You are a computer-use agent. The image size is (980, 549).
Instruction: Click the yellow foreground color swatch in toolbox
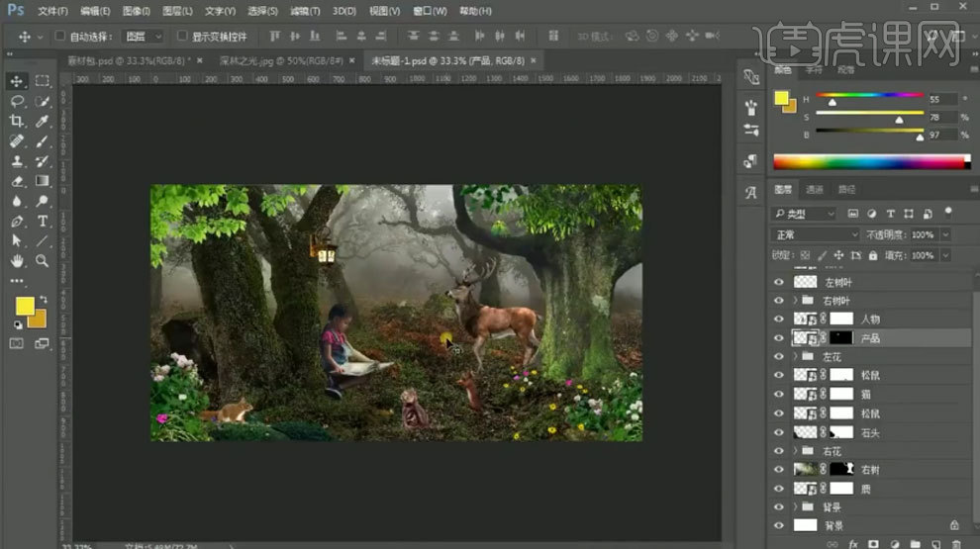coord(25,306)
